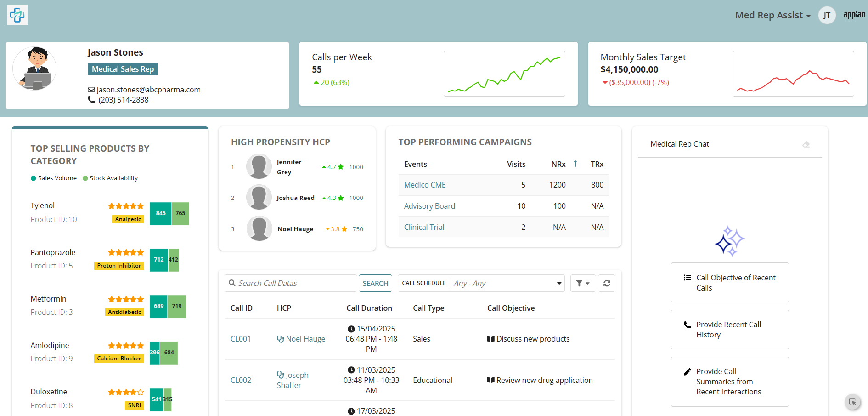Click the Pantoprazole sales volume bar 712
Image resolution: width=868 pixels, height=416 pixels.
pos(159,260)
